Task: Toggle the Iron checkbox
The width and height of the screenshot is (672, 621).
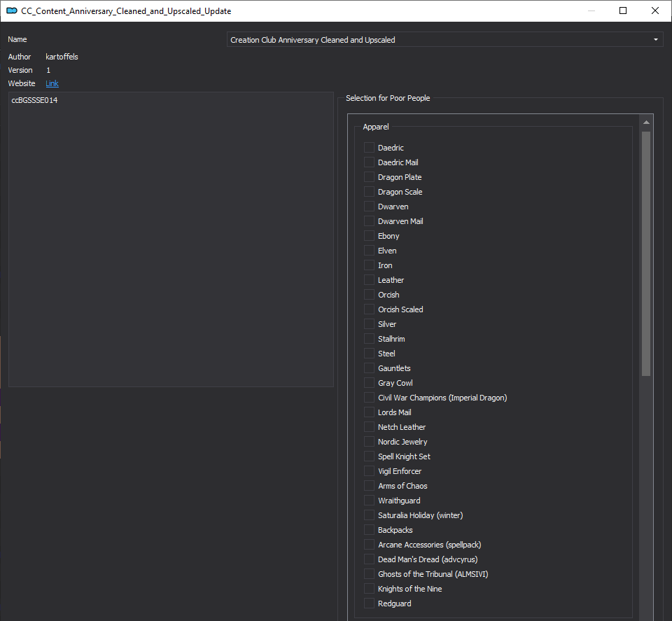Action: (x=369, y=265)
